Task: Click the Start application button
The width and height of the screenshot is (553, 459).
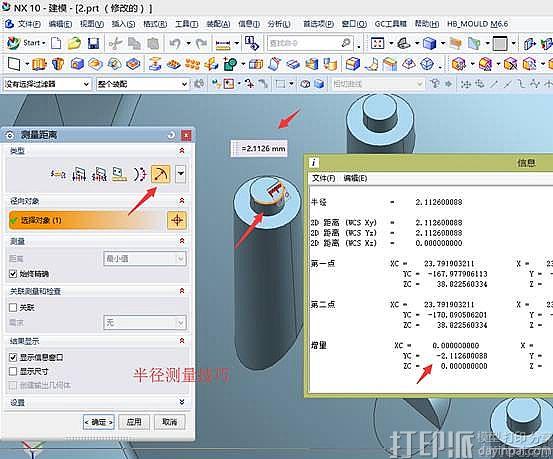Action: point(26,43)
